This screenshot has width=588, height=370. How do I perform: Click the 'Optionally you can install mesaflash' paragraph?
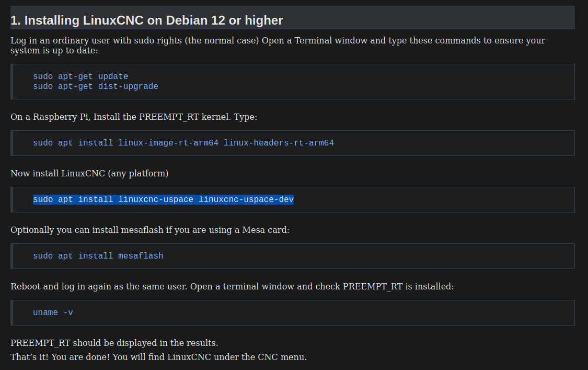pyautogui.click(x=150, y=230)
